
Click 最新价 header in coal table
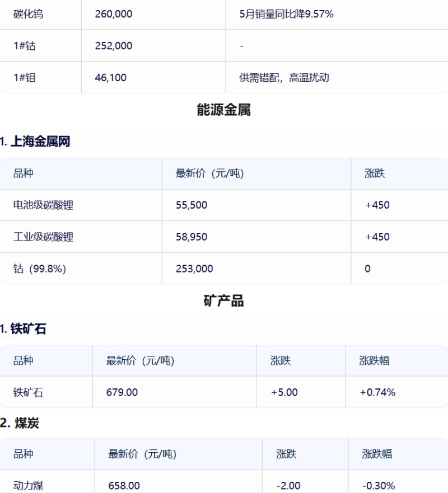[x=142, y=454]
